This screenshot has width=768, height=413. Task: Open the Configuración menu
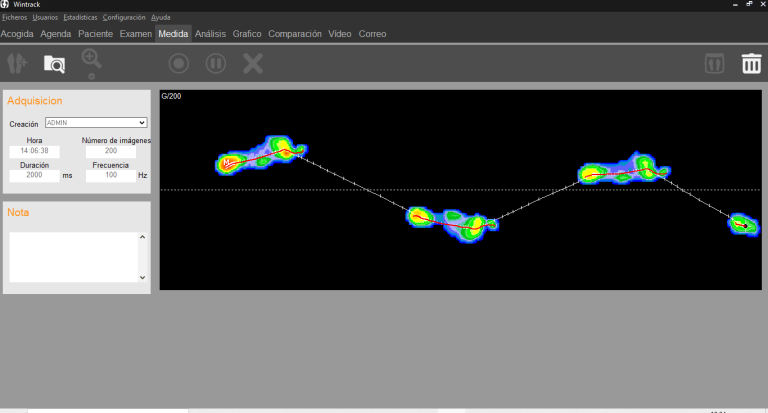(123, 18)
